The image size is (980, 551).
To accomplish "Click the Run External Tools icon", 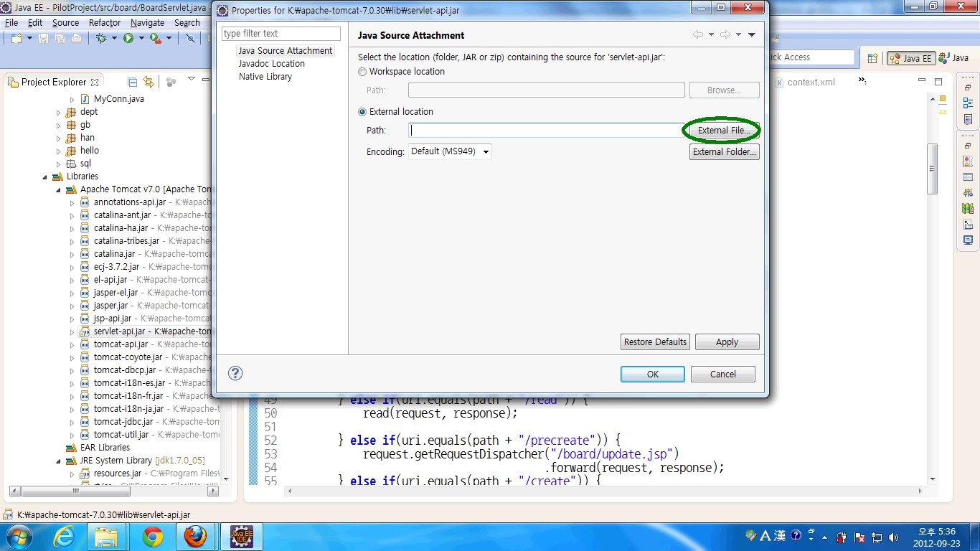I will click(x=156, y=38).
